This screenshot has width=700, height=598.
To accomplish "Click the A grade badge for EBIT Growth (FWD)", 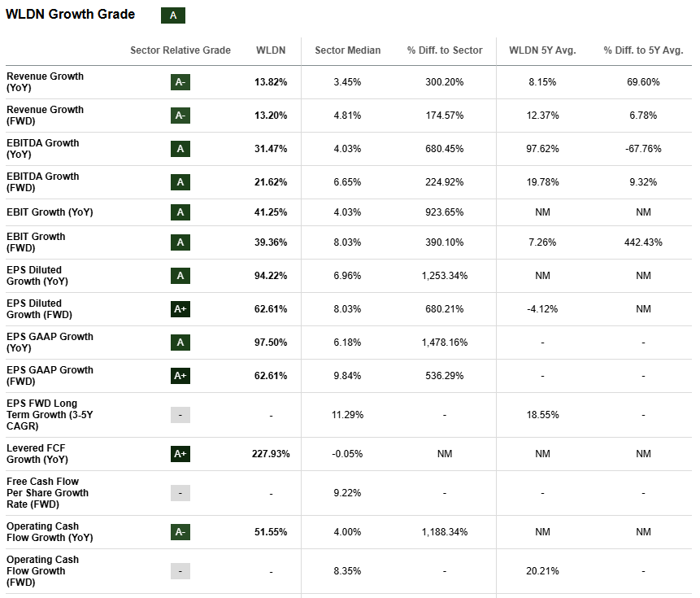I will [180, 242].
